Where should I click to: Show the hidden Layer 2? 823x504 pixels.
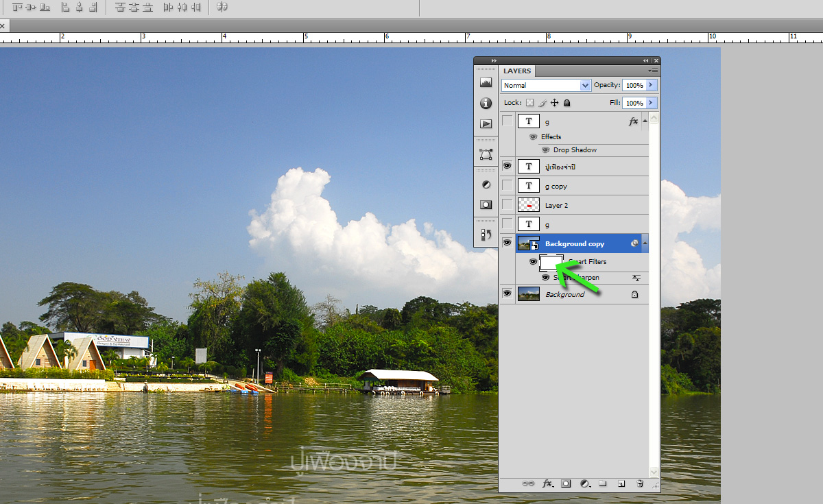coord(507,204)
